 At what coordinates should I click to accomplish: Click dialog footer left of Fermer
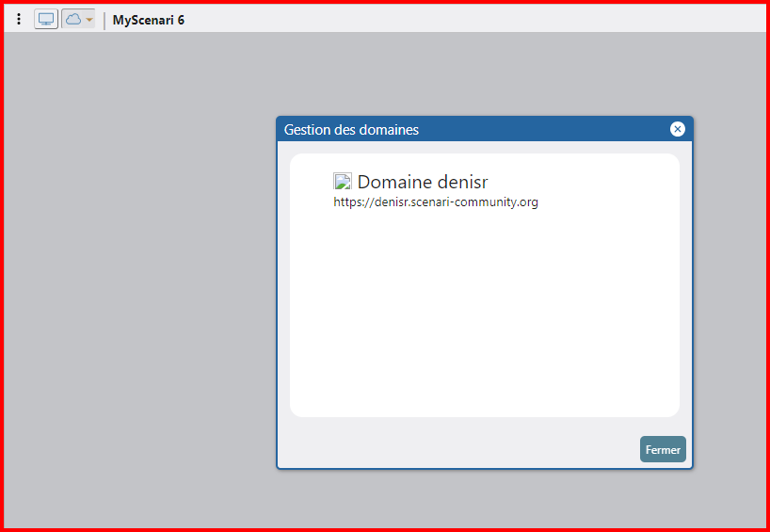[452, 450]
